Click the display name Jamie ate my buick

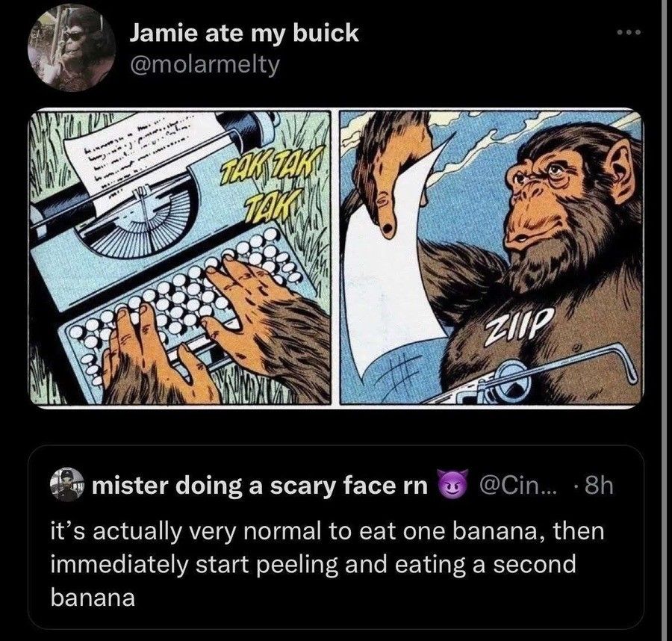pos(245,31)
